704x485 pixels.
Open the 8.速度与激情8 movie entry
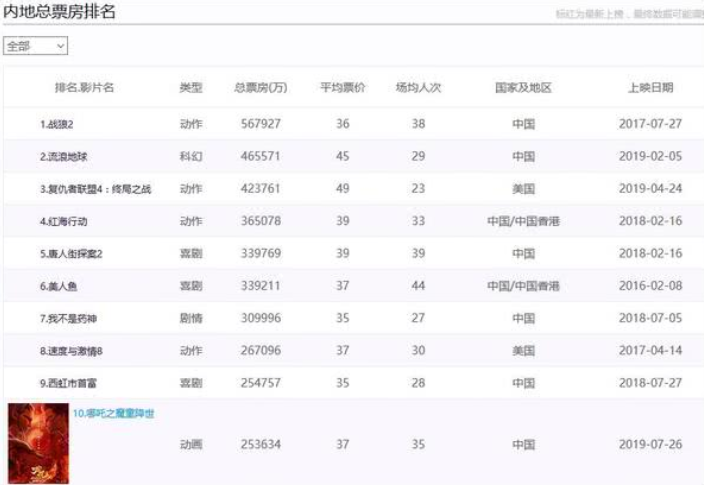[x=71, y=351]
